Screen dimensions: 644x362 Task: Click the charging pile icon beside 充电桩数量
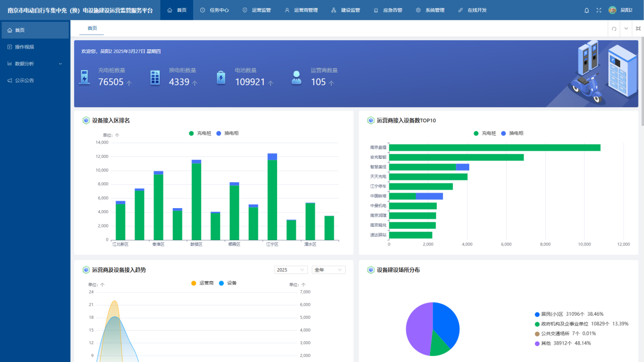(84, 77)
